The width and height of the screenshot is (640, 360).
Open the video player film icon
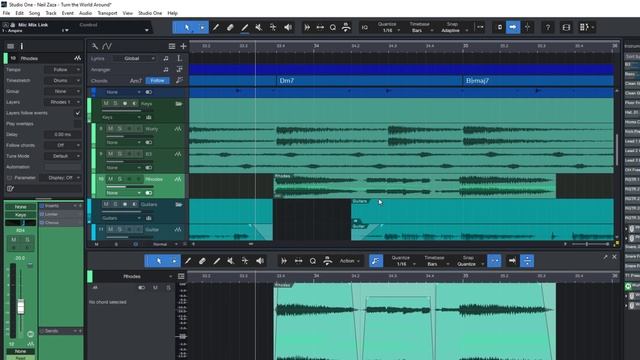566,27
